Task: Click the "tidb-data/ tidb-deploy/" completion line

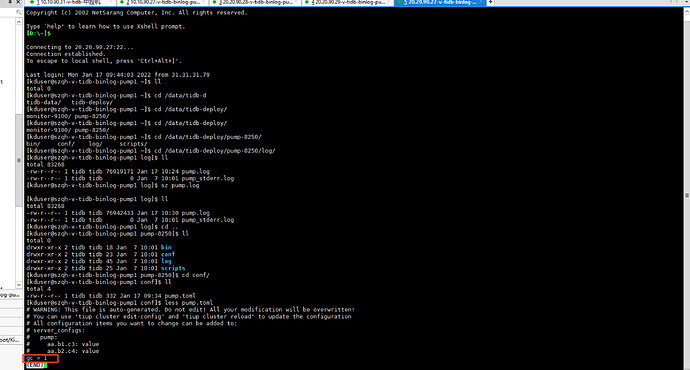Action: (x=70, y=102)
